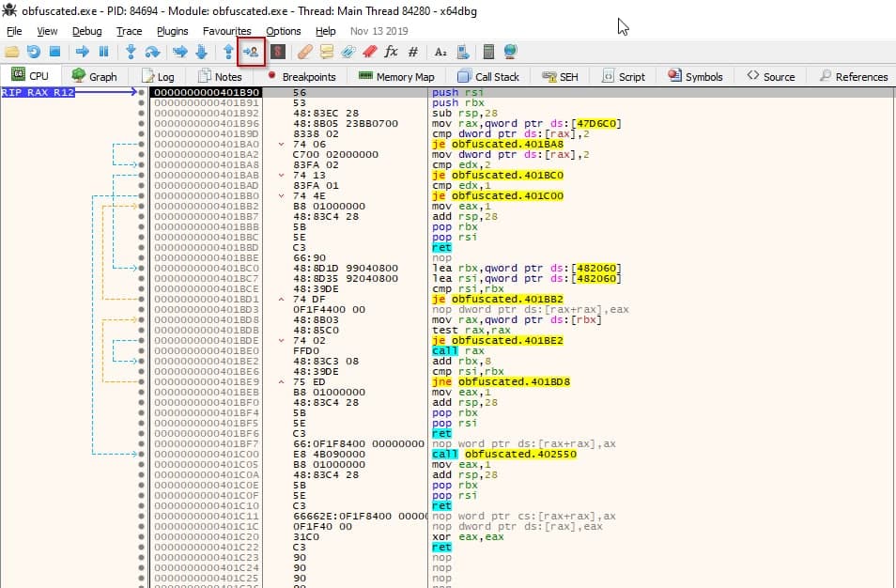Toggle breakpoint bullet at address 401BA0

141,145
